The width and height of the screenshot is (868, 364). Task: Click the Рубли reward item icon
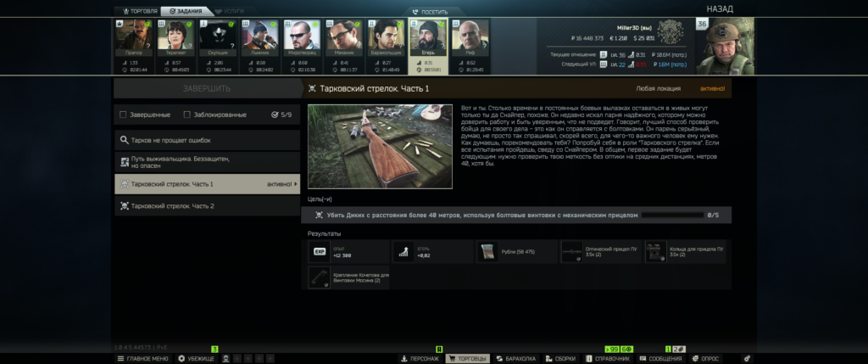tap(487, 252)
